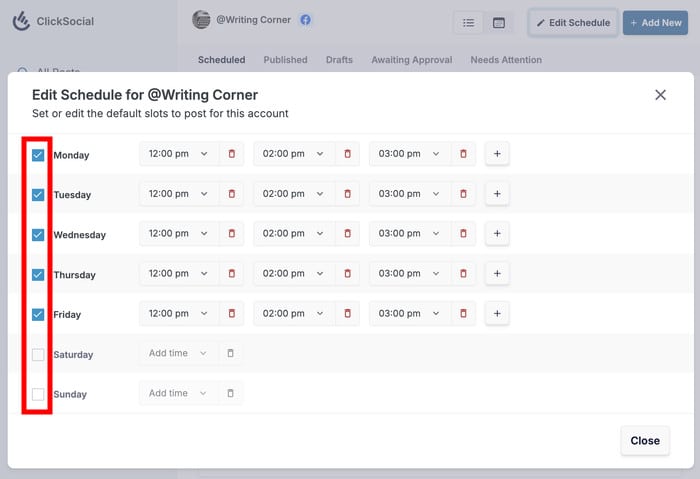
Task: Delete Tuesday's 02:00 pm time slot
Action: [x=347, y=194]
